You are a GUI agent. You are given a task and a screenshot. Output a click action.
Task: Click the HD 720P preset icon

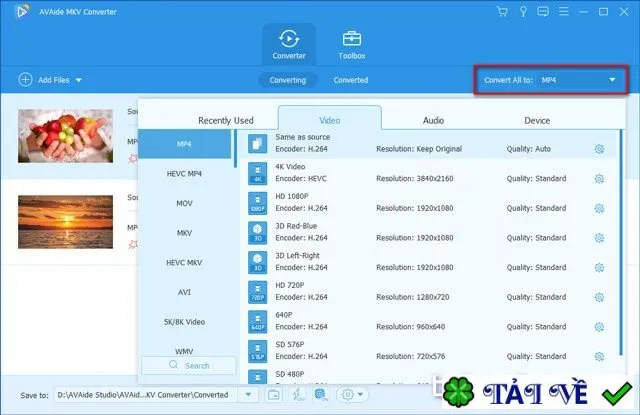258,292
